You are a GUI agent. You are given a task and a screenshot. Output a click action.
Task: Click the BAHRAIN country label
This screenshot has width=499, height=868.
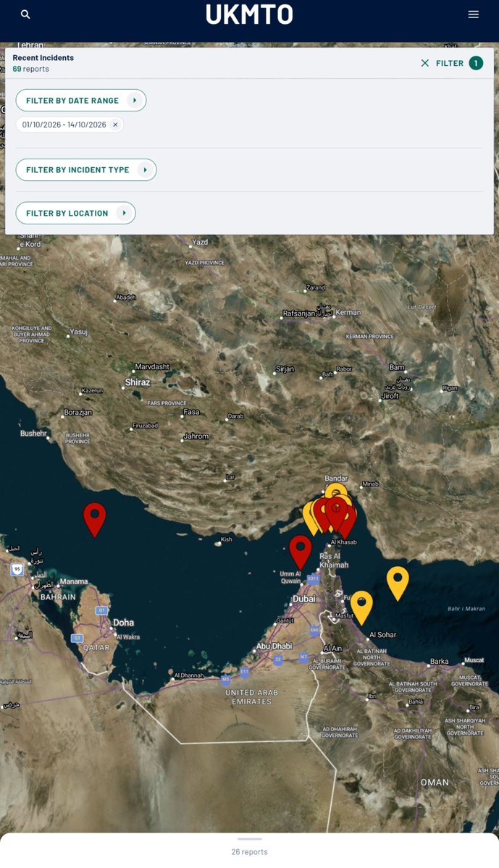point(58,597)
